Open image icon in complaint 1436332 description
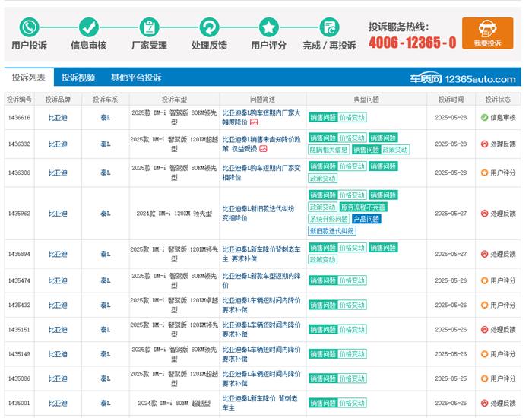Screen dimensions: 532x418 pos(263,149)
